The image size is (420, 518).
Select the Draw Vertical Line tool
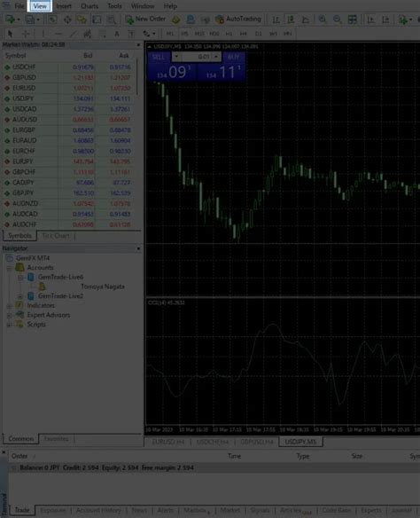pyautogui.click(x=43, y=34)
